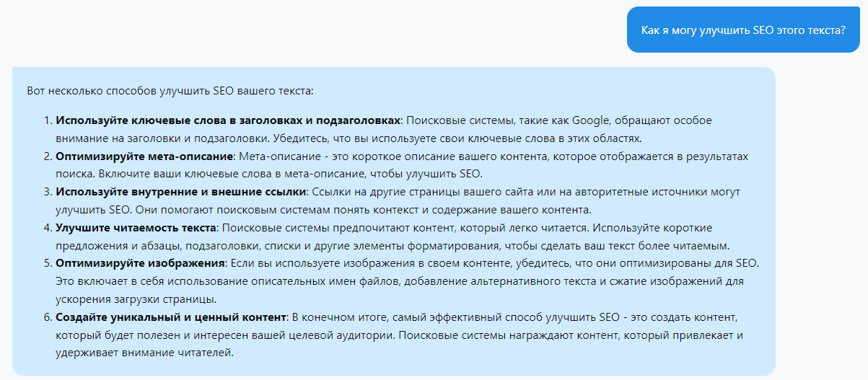The height and width of the screenshot is (380, 868).
Task: Click bold heading "Оптимизируйте изображения"
Action: pyautogui.click(x=141, y=263)
